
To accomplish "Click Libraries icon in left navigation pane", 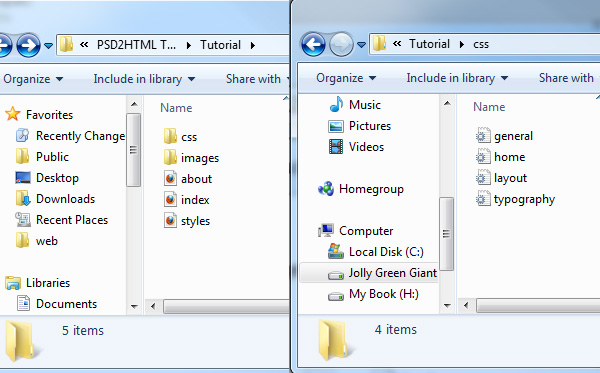I will [13, 283].
